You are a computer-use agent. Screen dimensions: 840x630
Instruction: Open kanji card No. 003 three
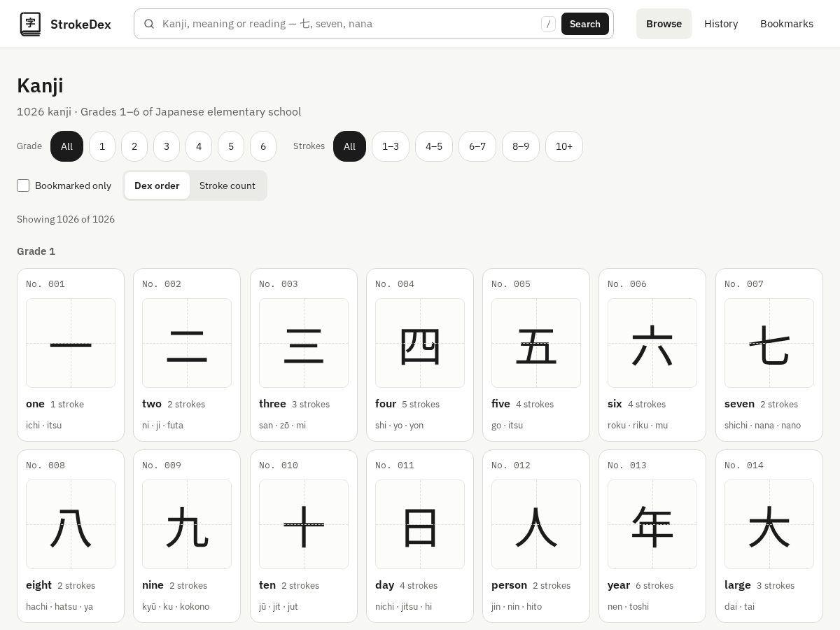click(x=304, y=355)
